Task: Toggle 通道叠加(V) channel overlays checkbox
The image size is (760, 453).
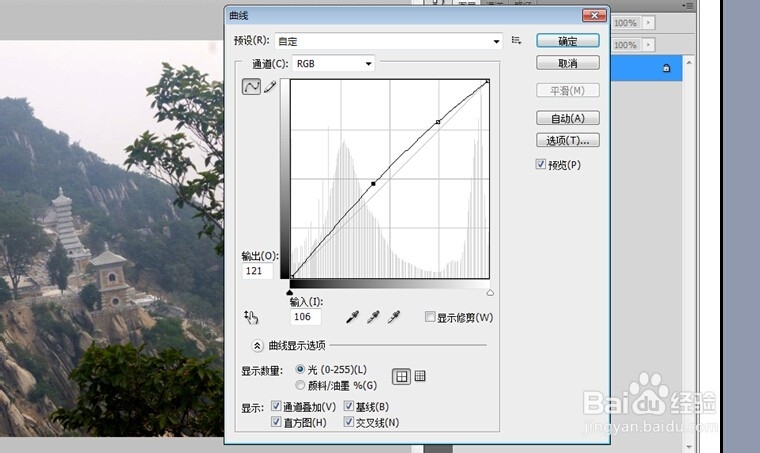Action: coord(276,406)
